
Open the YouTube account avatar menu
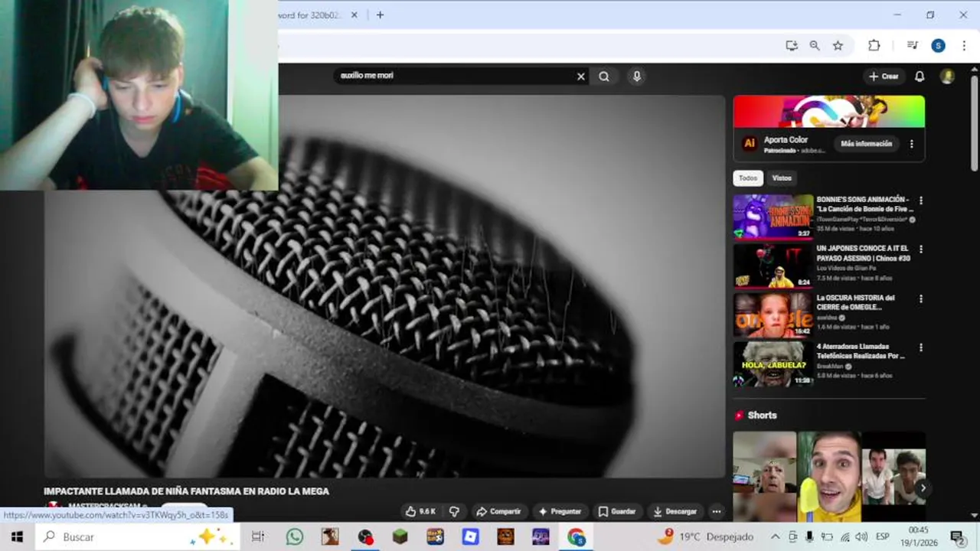948,76
